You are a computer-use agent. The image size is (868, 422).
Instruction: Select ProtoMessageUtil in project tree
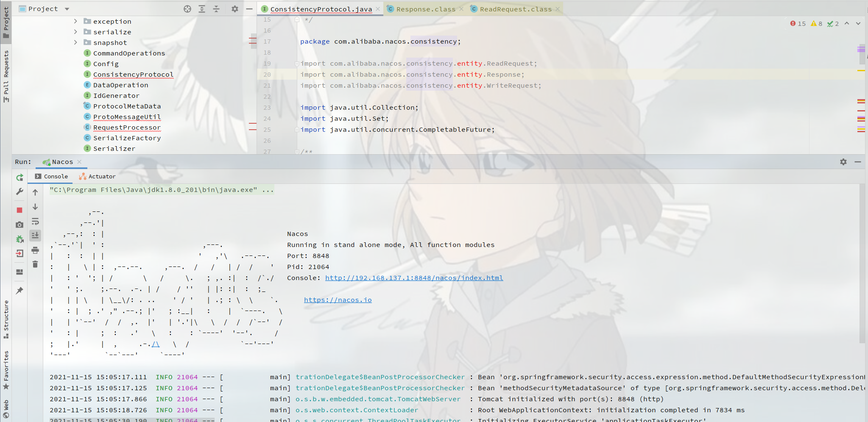[x=127, y=117]
